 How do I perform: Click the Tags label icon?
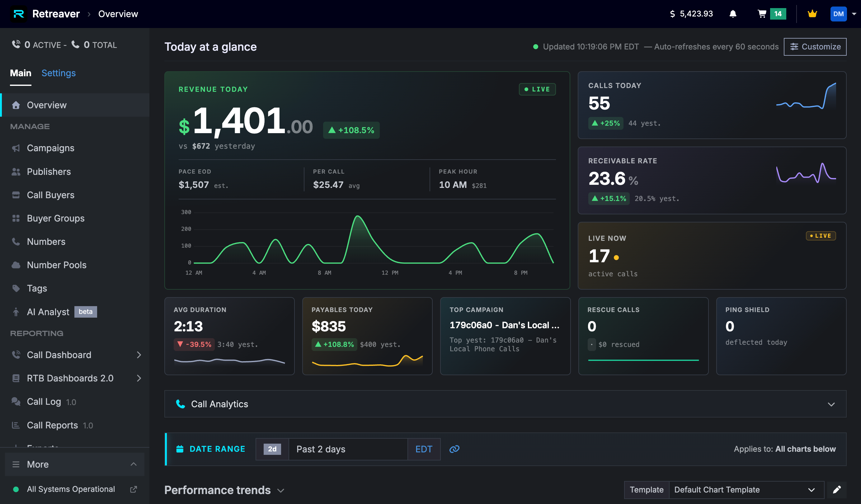click(16, 288)
